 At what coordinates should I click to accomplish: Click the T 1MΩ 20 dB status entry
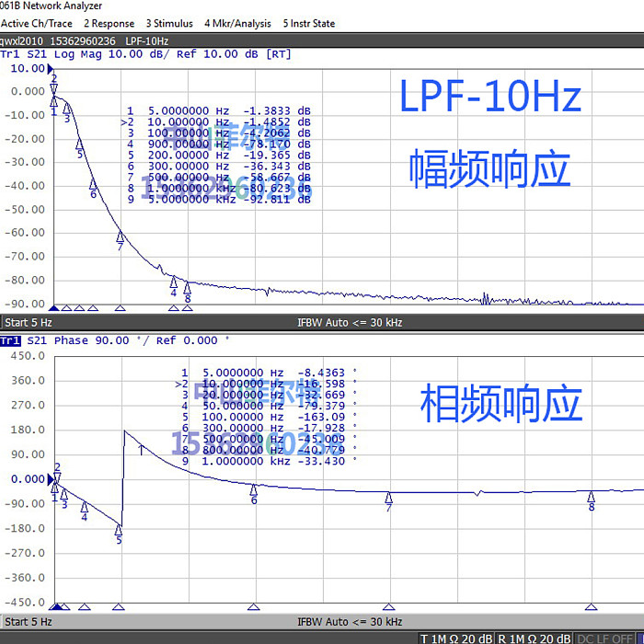coord(456,638)
